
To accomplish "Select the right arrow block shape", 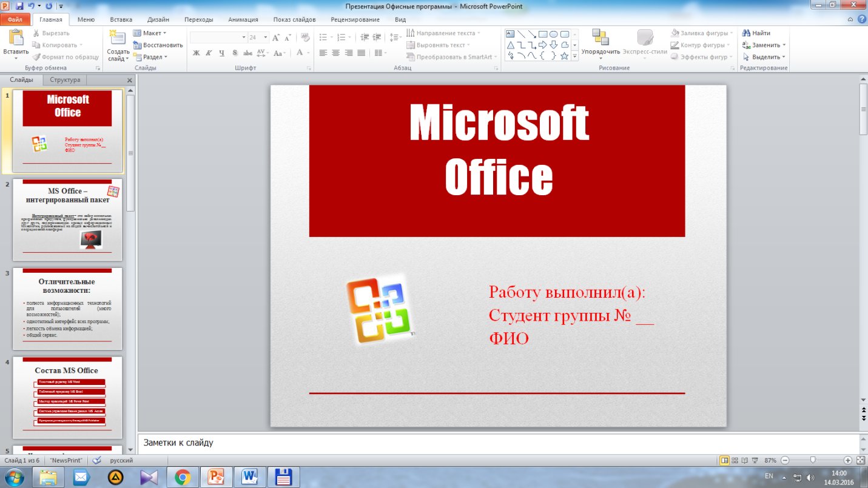I will (x=543, y=45).
